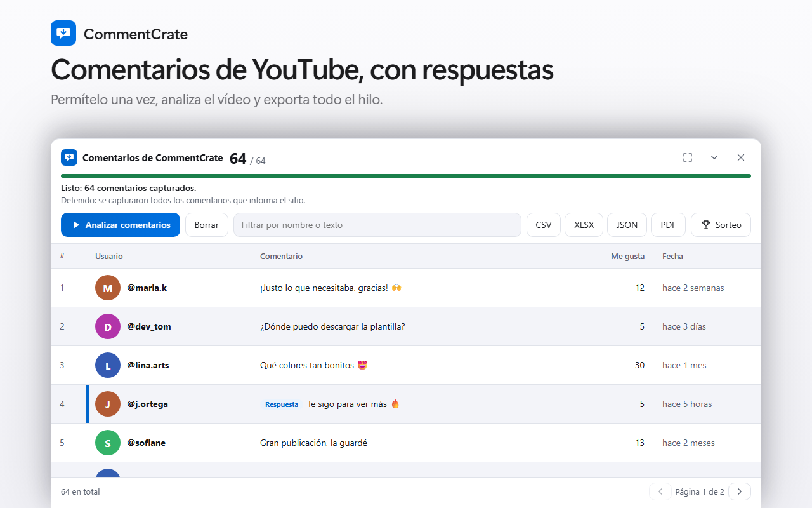Screen dimensions: 812x508
Task: Click the Comentario column header
Action: coord(281,256)
